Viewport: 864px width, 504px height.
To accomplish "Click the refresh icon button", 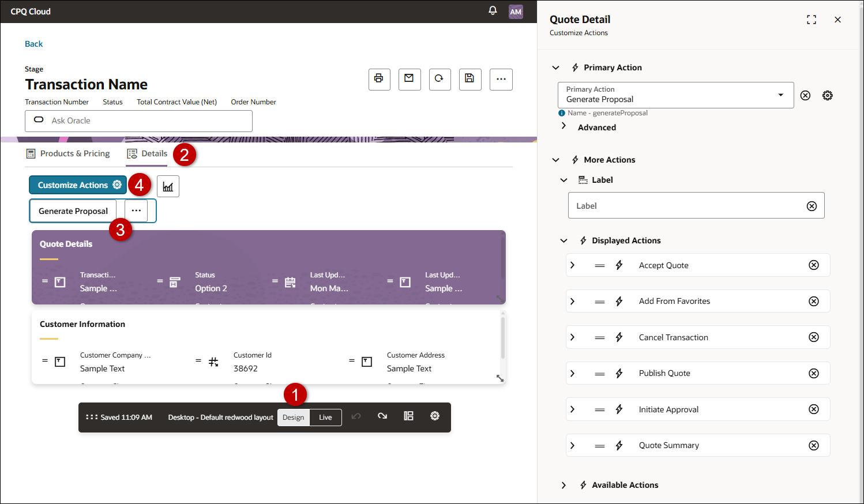I will [439, 79].
